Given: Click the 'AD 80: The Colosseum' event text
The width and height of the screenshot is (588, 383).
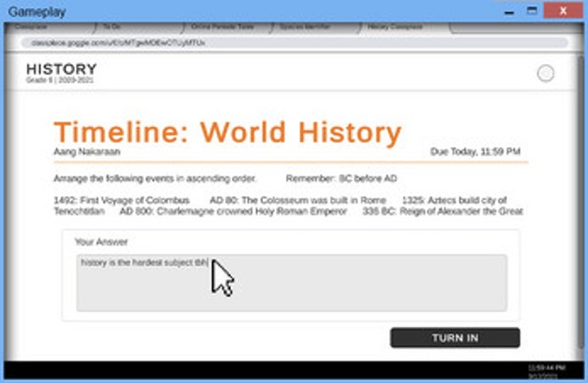Looking at the screenshot, I should tap(298, 200).
